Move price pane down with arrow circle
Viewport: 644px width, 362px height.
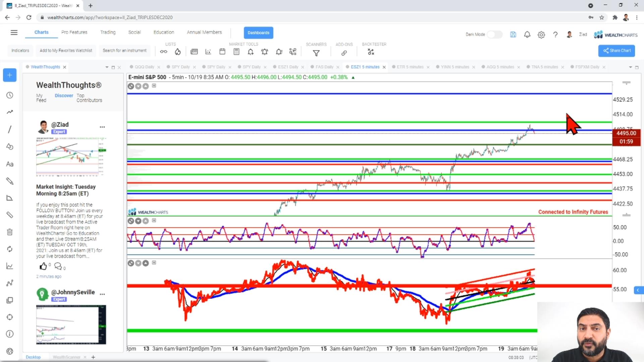pos(138,86)
